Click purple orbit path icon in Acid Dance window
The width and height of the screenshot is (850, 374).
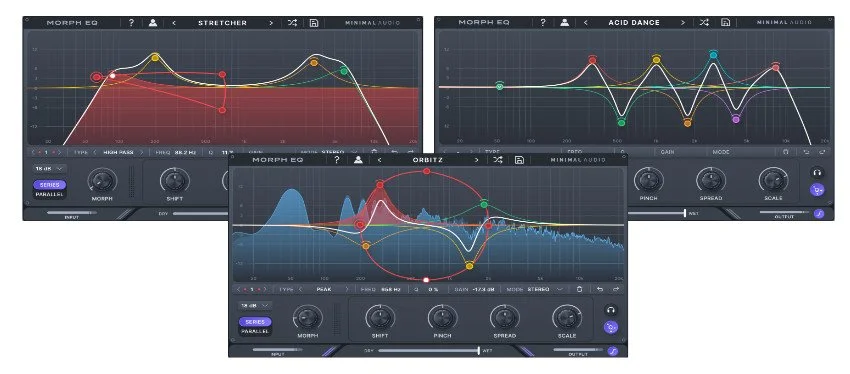coord(817,190)
